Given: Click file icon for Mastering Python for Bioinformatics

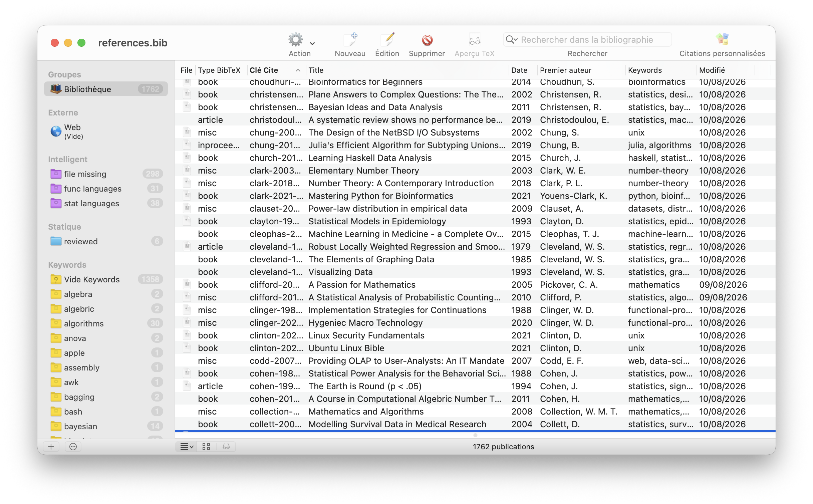Looking at the screenshot, I should point(187,196).
